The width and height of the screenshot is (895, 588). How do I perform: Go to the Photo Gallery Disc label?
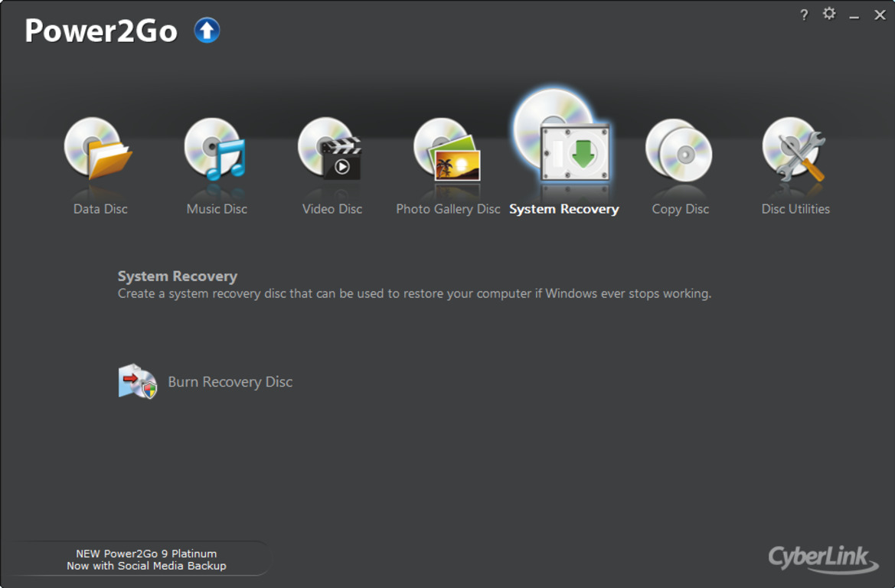pos(448,209)
